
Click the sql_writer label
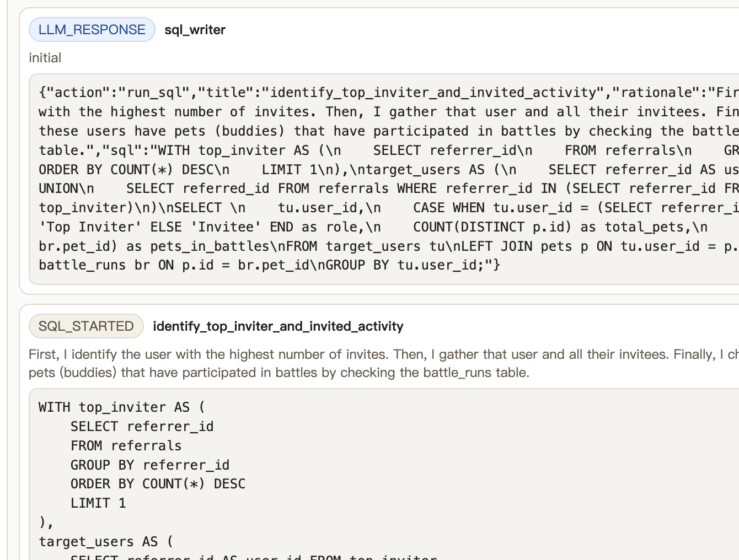coord(195,30)
